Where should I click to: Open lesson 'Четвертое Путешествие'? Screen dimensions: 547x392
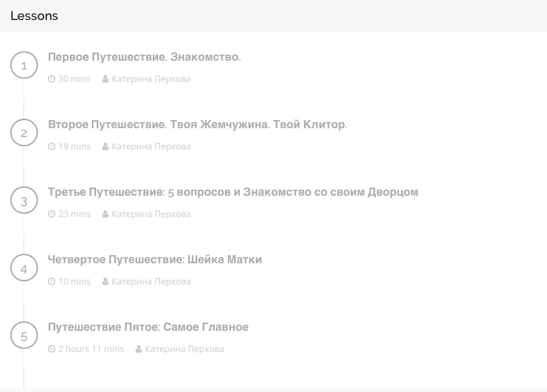coord(155,260)
